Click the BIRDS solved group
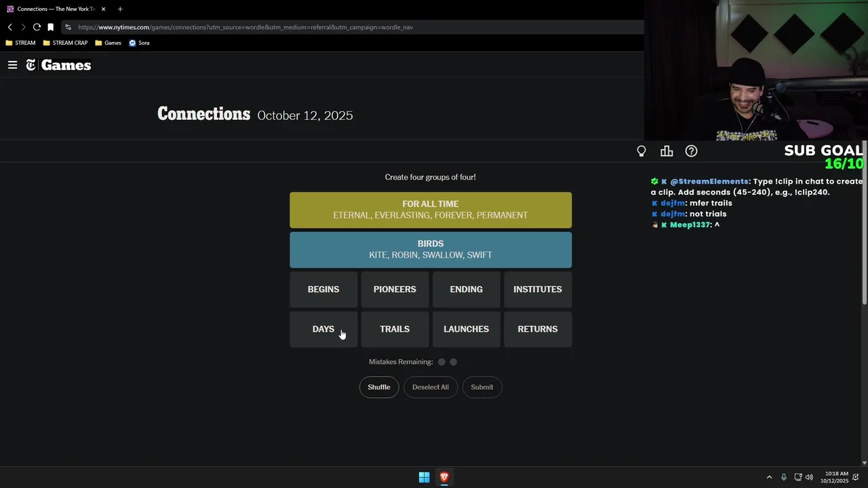868x488 pixels. [x=431, y=250]
